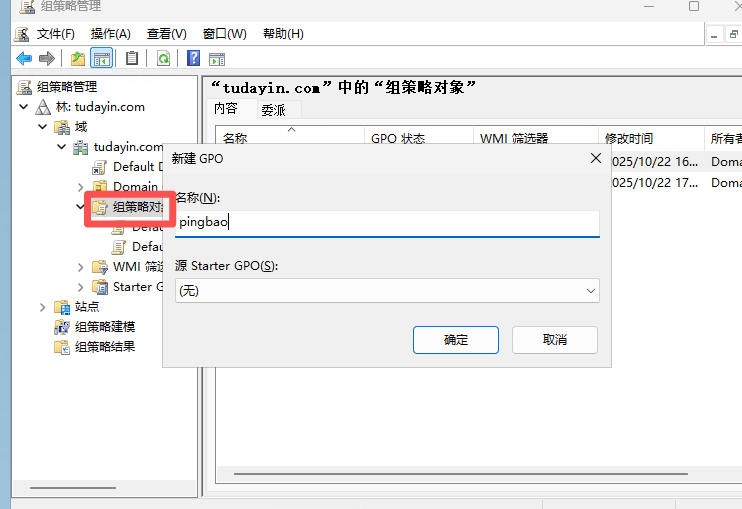Click the Forward arrow toolbar icon
This screenshot has height=509, width=742.
point(46,58)
